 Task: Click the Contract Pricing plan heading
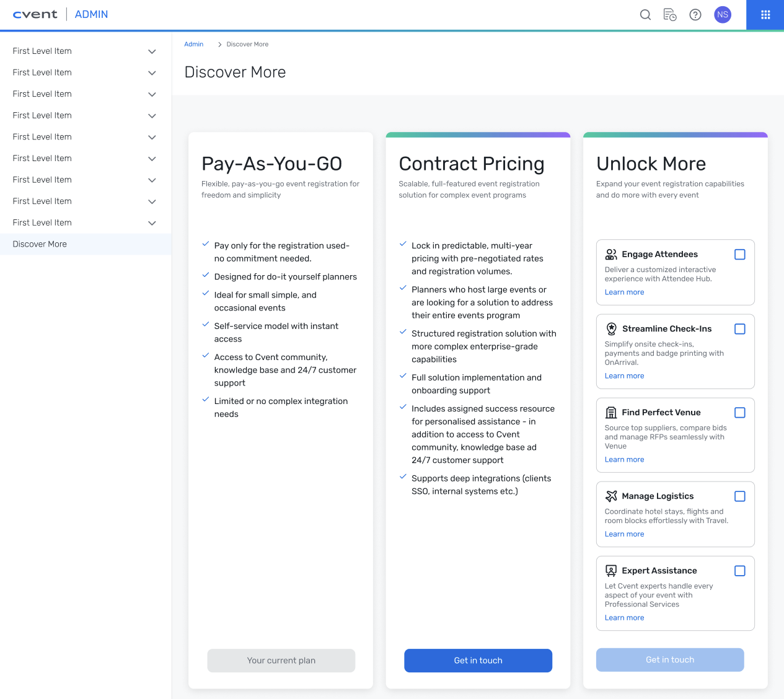pos(472,164)
